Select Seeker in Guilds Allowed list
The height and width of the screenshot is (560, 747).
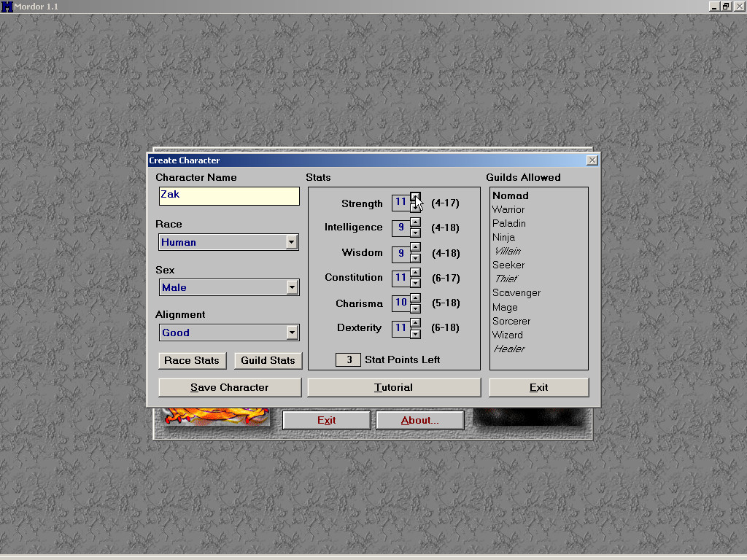[508, 265]
